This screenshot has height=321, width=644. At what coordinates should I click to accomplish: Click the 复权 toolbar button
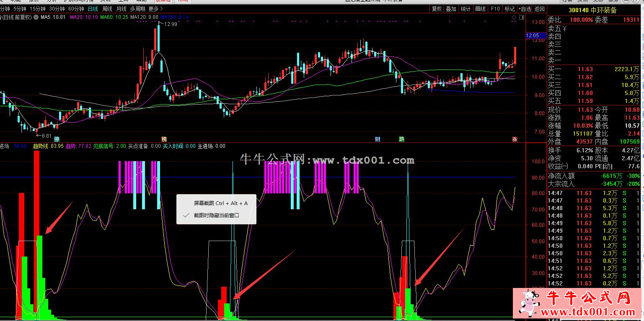tap(437, 9)
